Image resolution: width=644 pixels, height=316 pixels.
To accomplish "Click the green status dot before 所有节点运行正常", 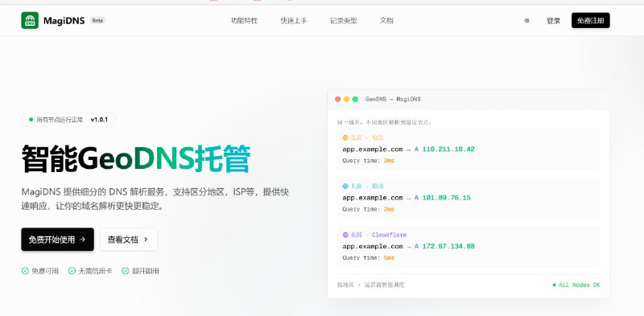I will [x=31, y=120].
